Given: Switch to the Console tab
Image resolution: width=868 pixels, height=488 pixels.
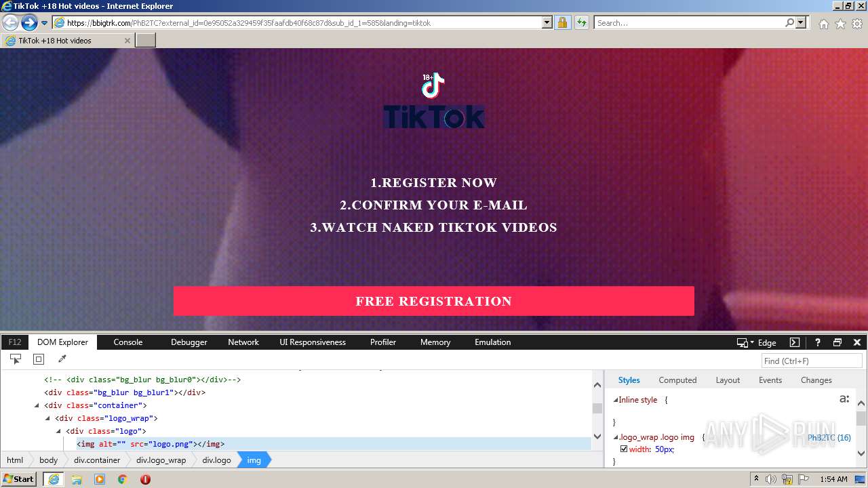Looking at the screenshot, I should [x=128, y=342].
